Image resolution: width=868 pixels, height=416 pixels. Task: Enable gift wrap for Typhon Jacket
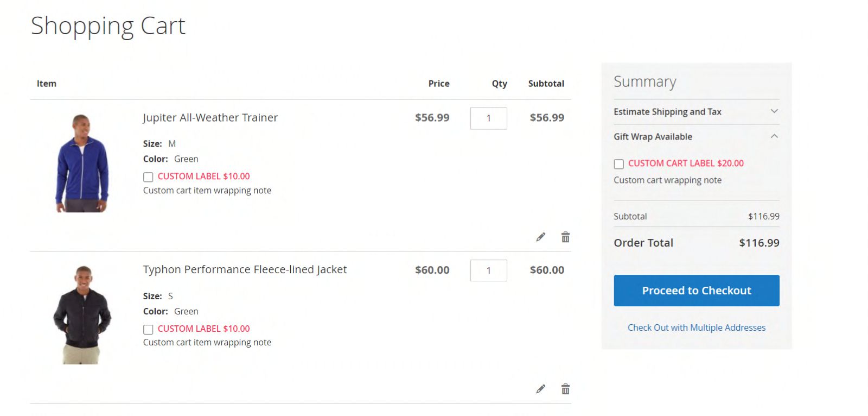(148, 330)
